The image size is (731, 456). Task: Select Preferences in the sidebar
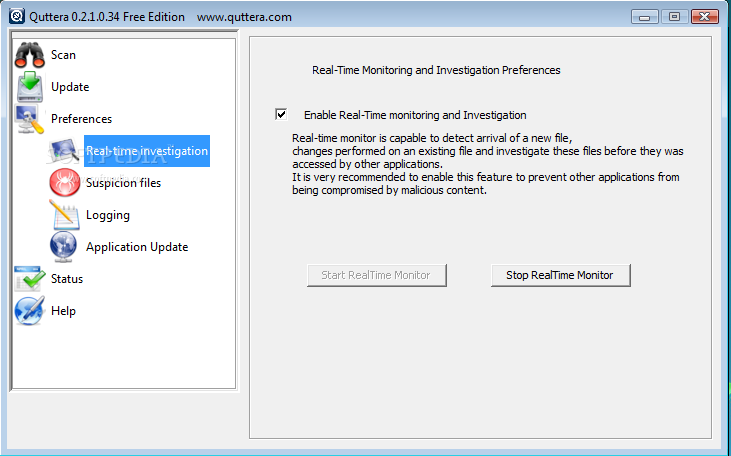(x=82, y=119)
